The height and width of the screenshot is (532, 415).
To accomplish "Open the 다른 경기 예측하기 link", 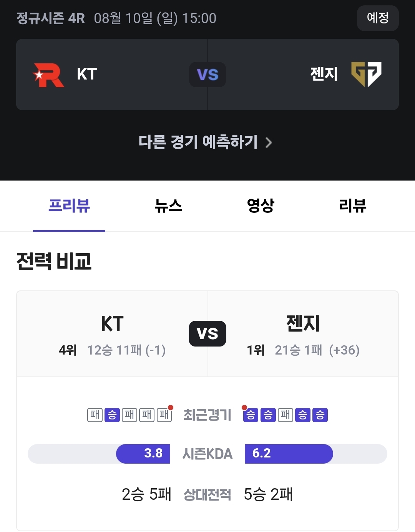I will point(205,142).
